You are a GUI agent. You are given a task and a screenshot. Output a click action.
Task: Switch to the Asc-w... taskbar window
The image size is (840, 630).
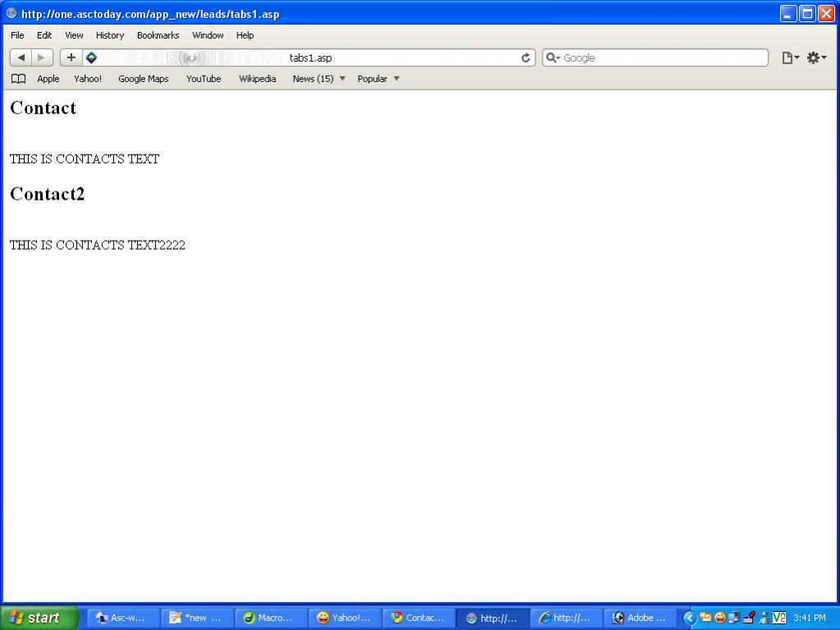(123, 618)
